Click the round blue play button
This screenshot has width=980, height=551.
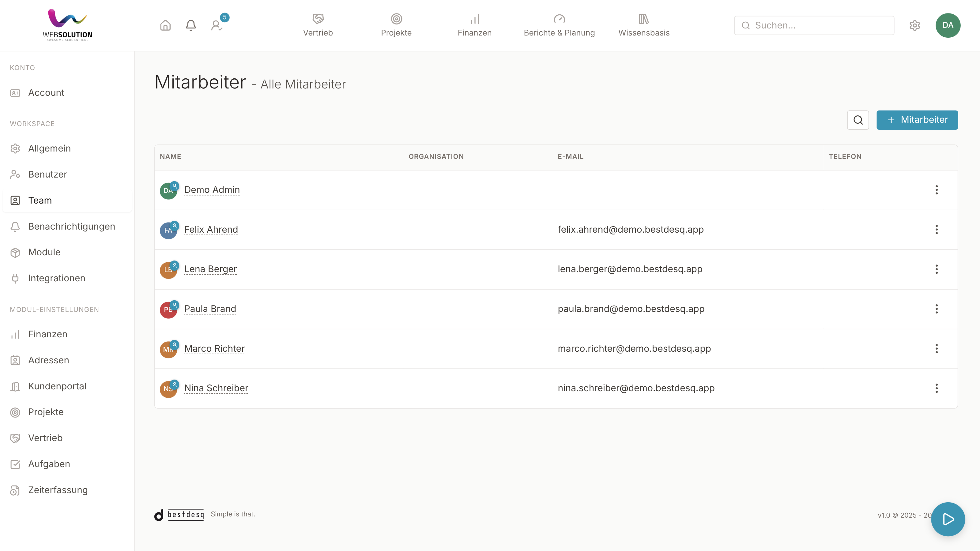[948, 519]
